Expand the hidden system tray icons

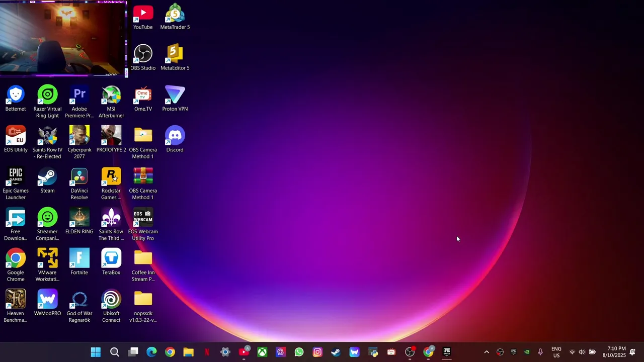487,352
